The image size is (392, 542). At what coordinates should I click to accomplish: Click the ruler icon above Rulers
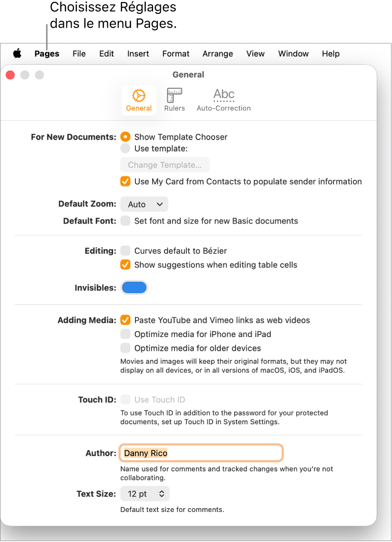pos(174,94)
